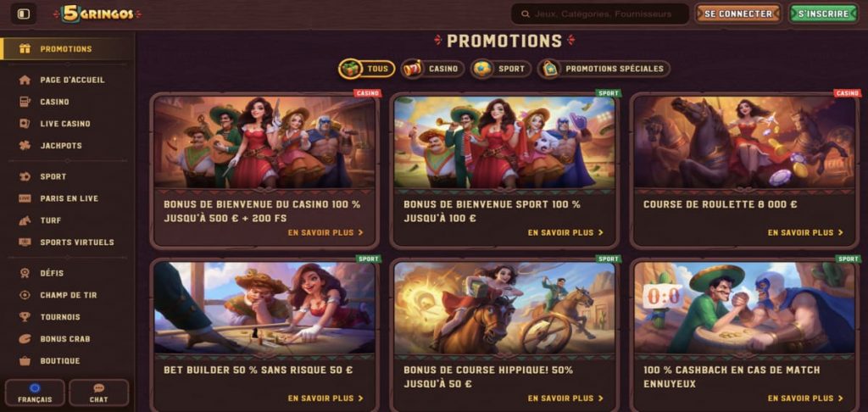This screenshot has width=868, height=412.
Task: Open En Savoir Plus for Course de Roulette
Action: tap(805, 232)
